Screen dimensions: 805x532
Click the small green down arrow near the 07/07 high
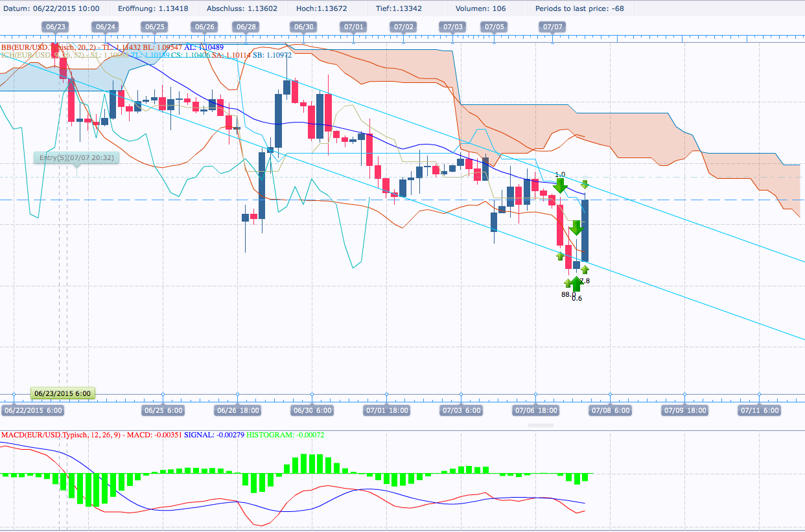click(585, 184)
